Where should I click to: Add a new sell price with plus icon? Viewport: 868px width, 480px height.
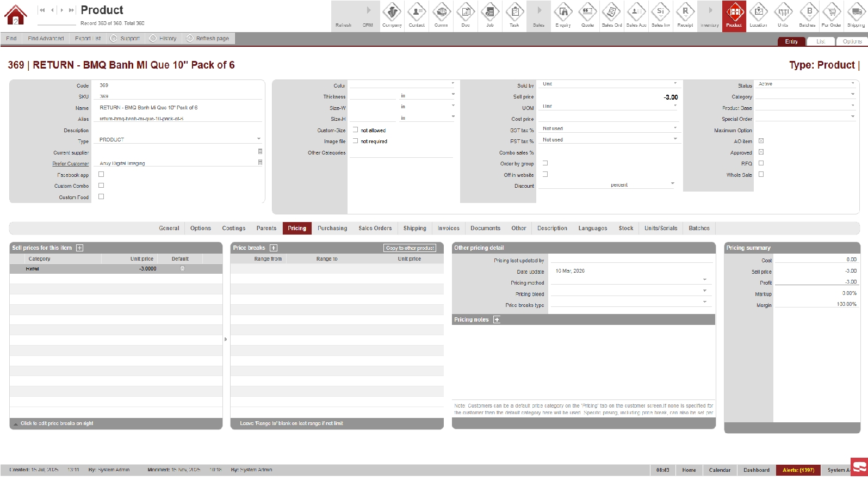point(80,248)
